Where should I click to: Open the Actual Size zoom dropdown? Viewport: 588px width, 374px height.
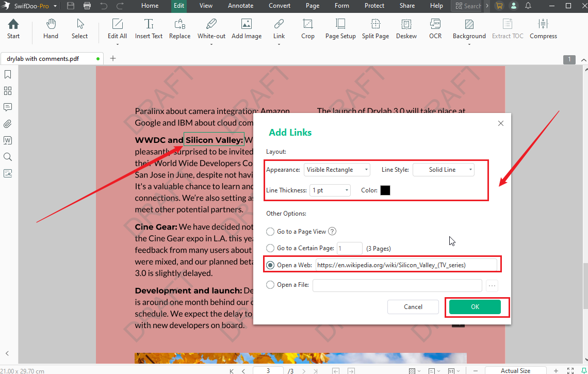coord(515,370)
